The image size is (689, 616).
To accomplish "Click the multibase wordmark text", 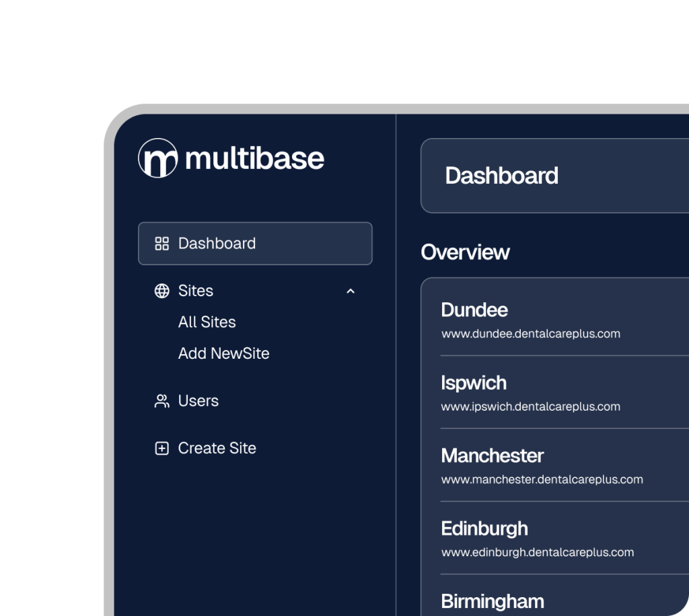I will pyautogui.click(x=254, y=159).
